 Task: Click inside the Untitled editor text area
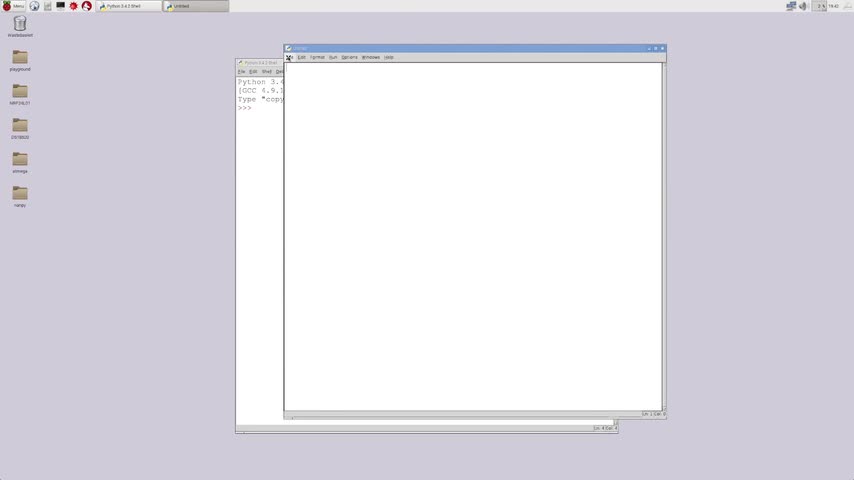pos(473,236)
